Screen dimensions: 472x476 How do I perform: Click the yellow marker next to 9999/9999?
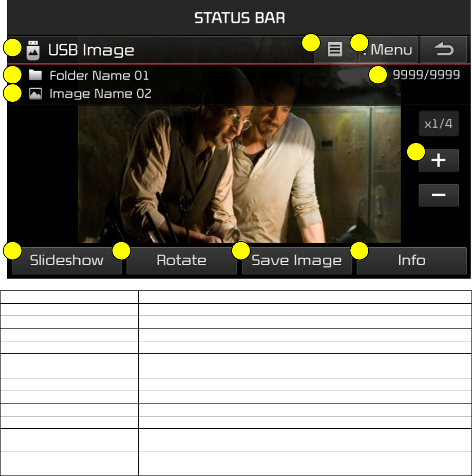(377, 75)
